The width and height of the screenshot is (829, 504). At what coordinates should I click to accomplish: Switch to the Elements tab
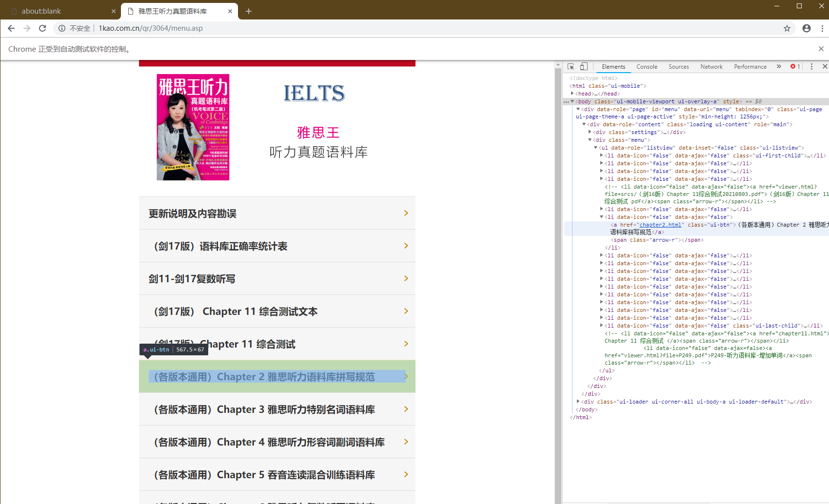pyautogui.click(x=613, y=67)
